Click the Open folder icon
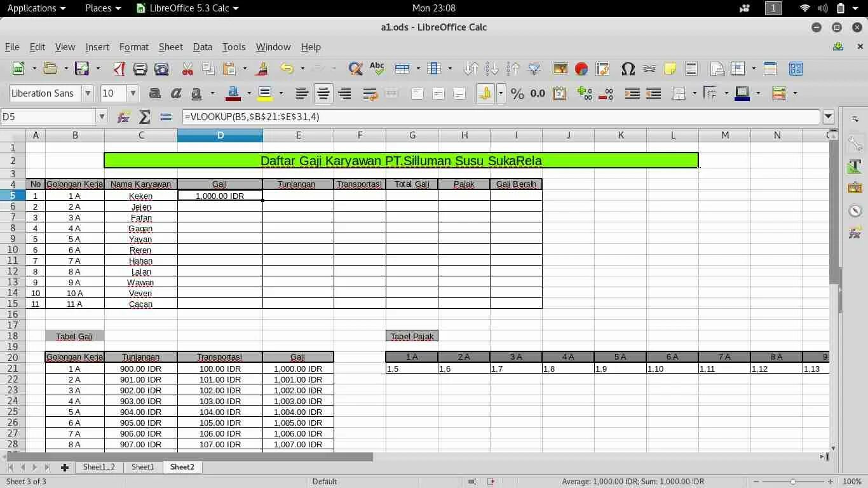Screen dimensions: 868x488 50,69
